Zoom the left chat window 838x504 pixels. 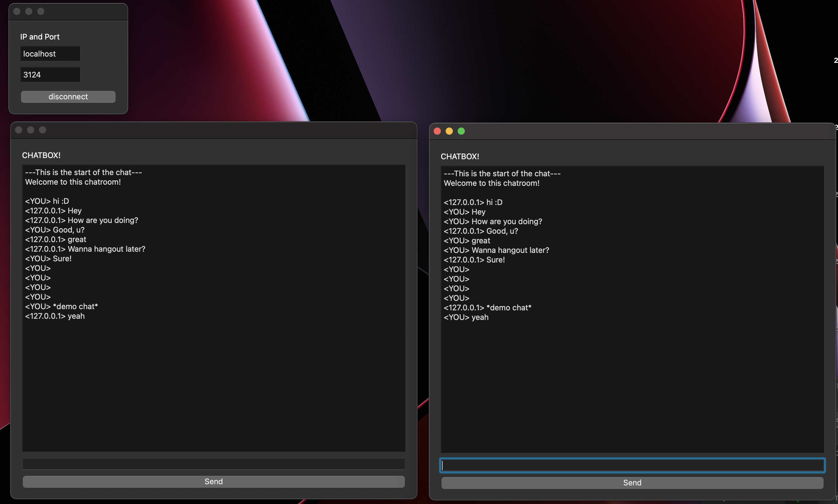(x=43, y=130)
